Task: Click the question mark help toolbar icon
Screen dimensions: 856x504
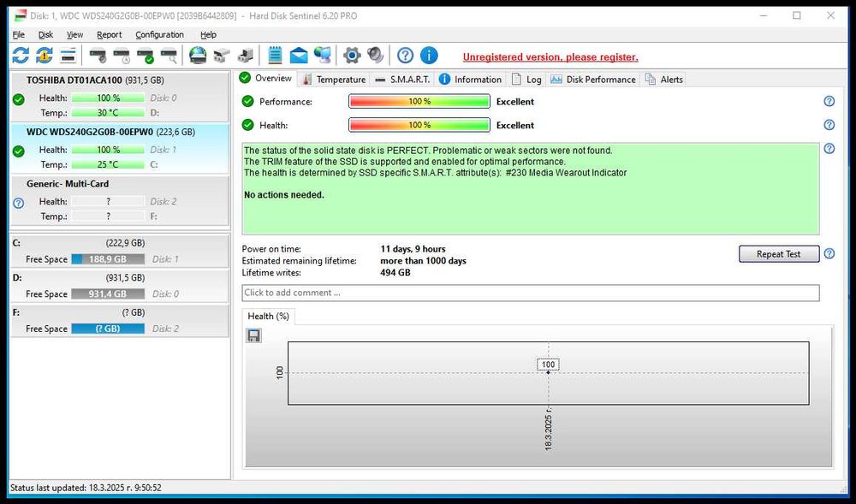Action: 405,55
